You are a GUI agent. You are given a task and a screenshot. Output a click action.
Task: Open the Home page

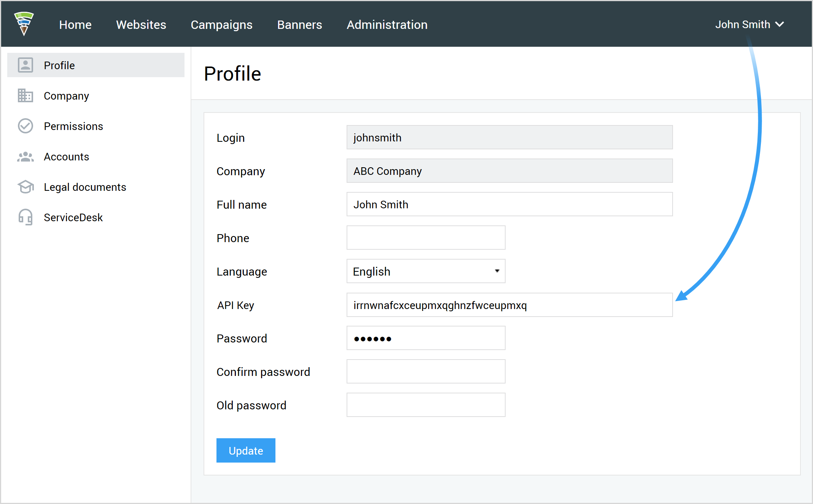pos(75,24)
